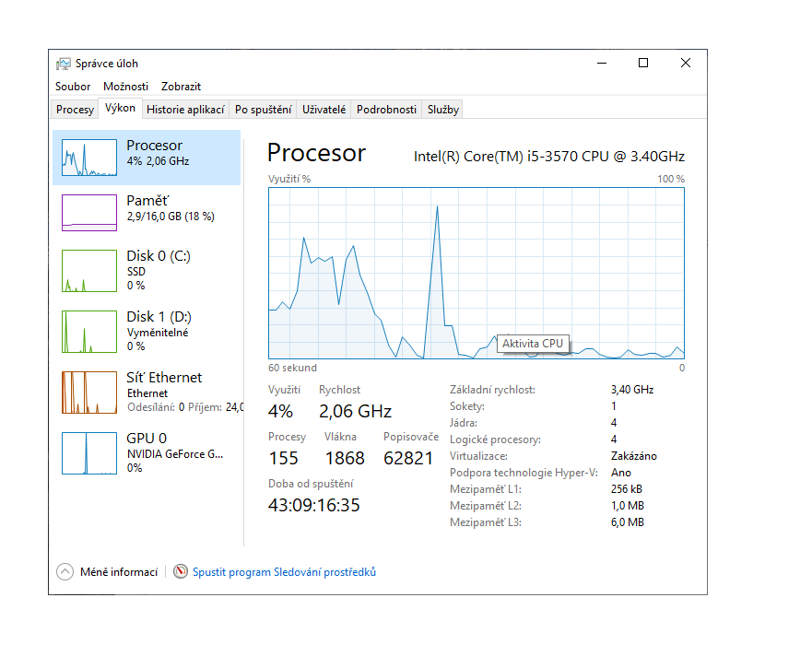Click the 155 Procesy count
Screen dimensions: 812x668
(283, 458)
